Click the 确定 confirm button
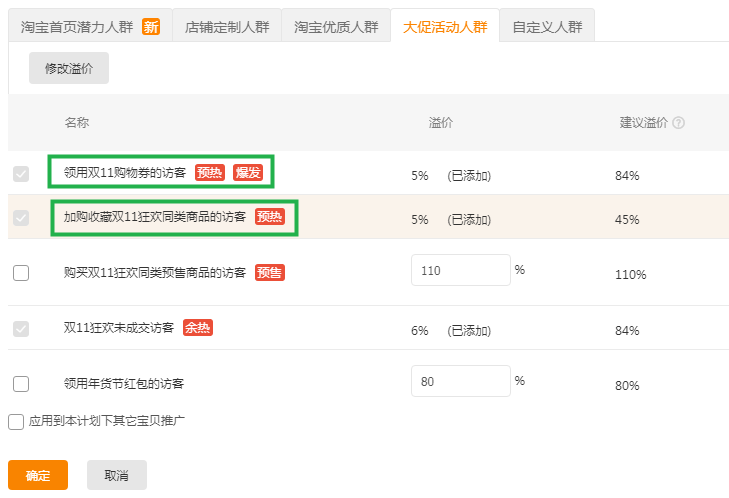 (x=38, y=475)
